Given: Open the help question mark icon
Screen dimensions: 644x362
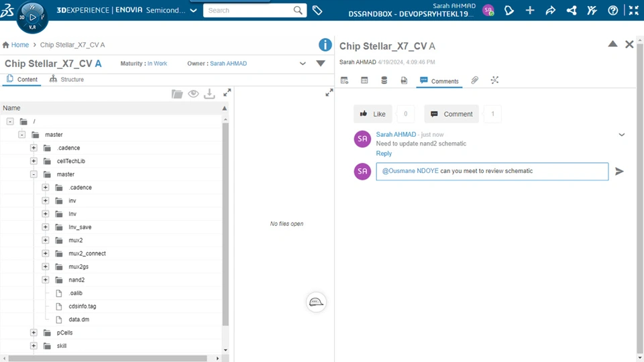Looking at the screenshot, I should pos(612,10).
